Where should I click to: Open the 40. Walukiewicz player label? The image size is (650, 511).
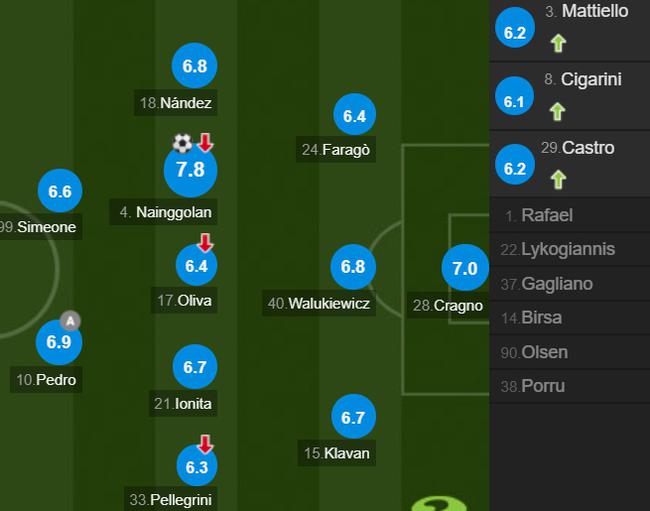point(319,303)
